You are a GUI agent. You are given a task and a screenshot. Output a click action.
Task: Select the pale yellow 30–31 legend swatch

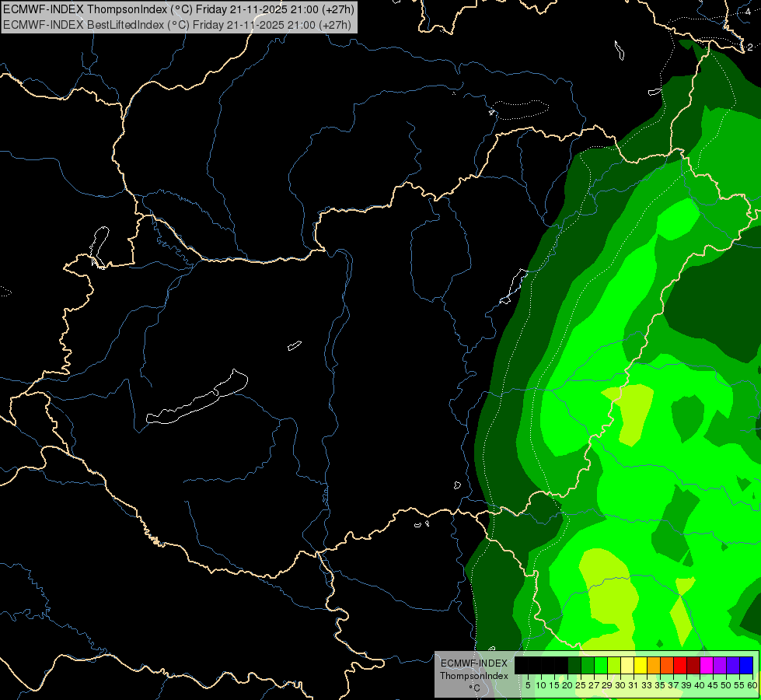627,665
